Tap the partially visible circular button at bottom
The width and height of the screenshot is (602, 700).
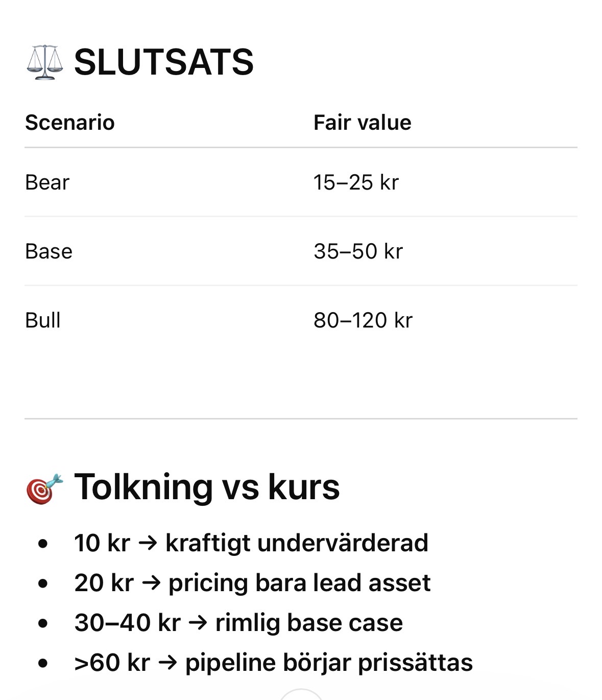pyautogui.click(x=301, y=695)
